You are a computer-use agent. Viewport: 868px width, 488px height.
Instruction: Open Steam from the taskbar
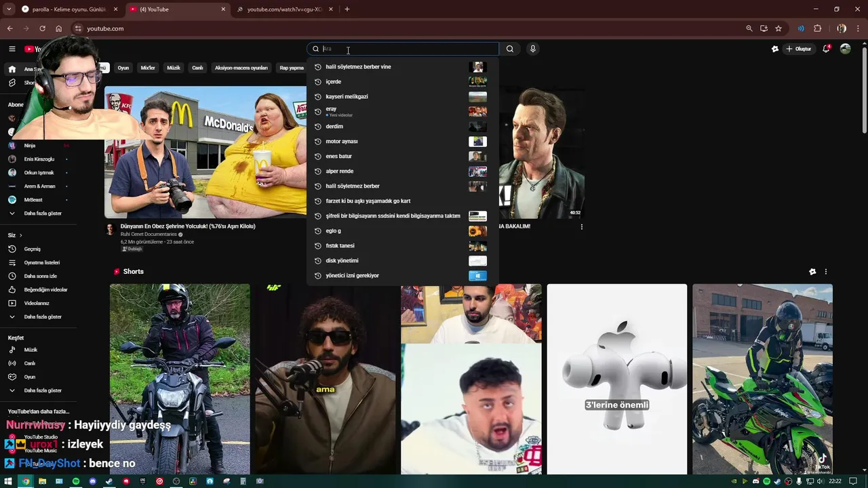[x=108, y=481]
